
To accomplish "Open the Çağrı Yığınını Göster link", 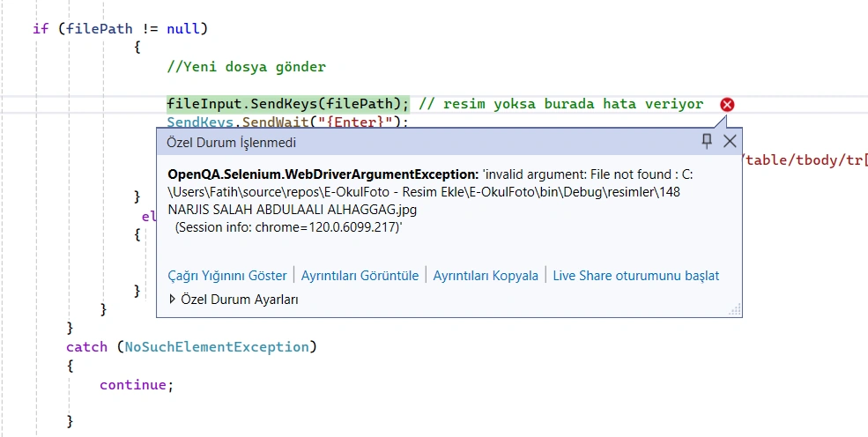I will [227, 276].
